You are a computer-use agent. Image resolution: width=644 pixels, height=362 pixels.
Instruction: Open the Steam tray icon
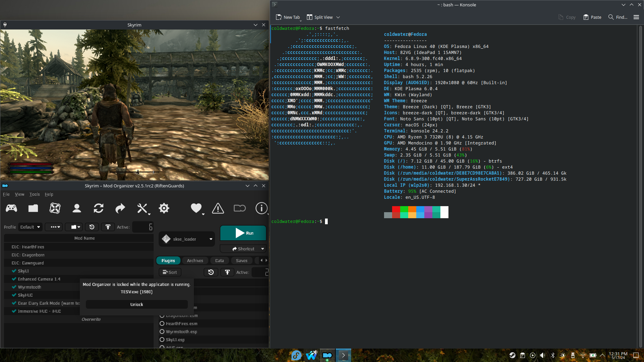[513, 355]
